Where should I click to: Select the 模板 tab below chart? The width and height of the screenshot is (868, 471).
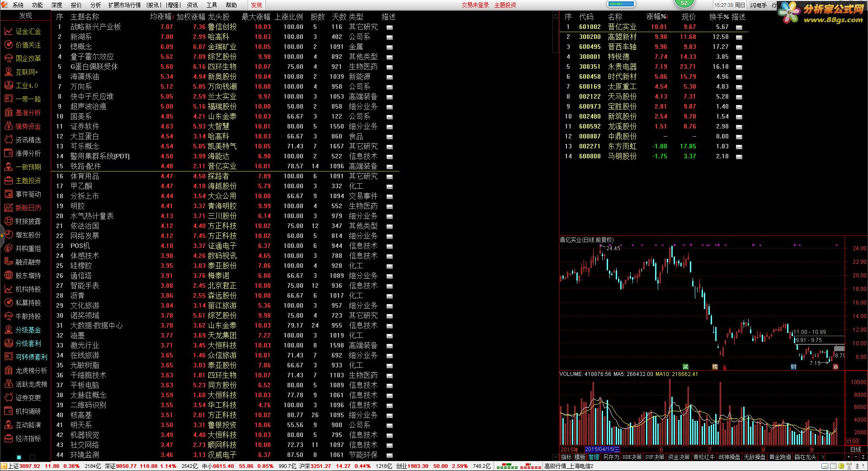pyautogui.click(x=580, y=457)
